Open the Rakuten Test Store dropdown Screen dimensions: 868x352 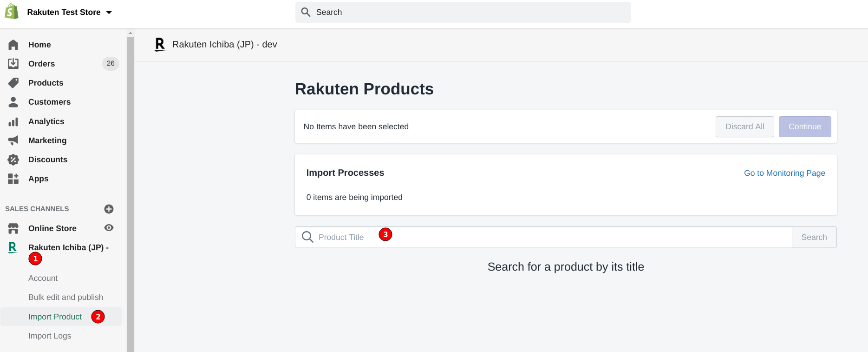click(70, 12)
